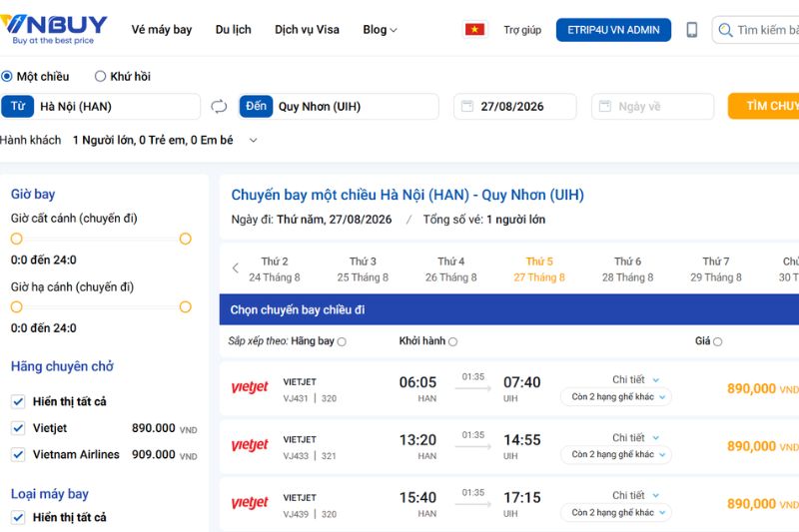The height and width of the screenshot is (532, 799).
Task: Click the blue Từ label
Action: click(x=18, y=107)
